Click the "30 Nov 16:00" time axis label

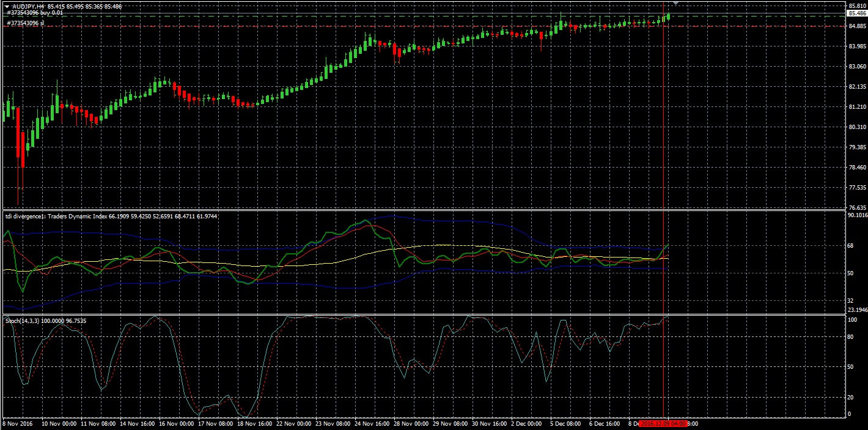pos(490,423)
